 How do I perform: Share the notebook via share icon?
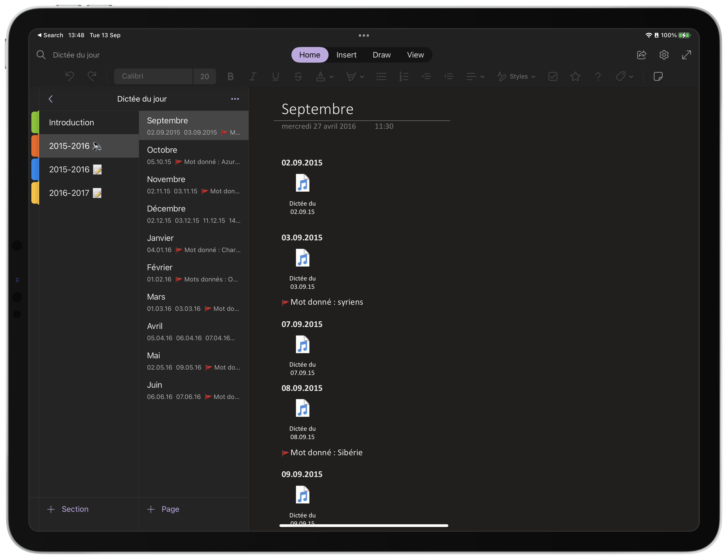pyautogui.click(x=642, y=55)
